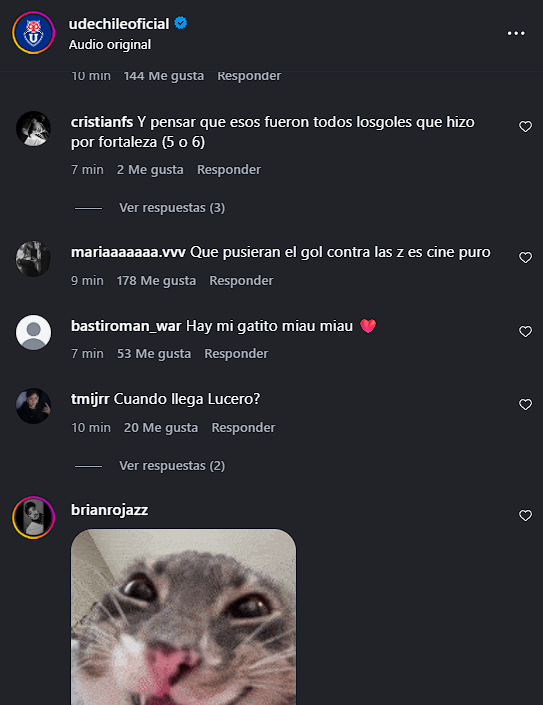
Task: Tap the heart next to tmijrr's comment
Action: (x=525, y=404)
